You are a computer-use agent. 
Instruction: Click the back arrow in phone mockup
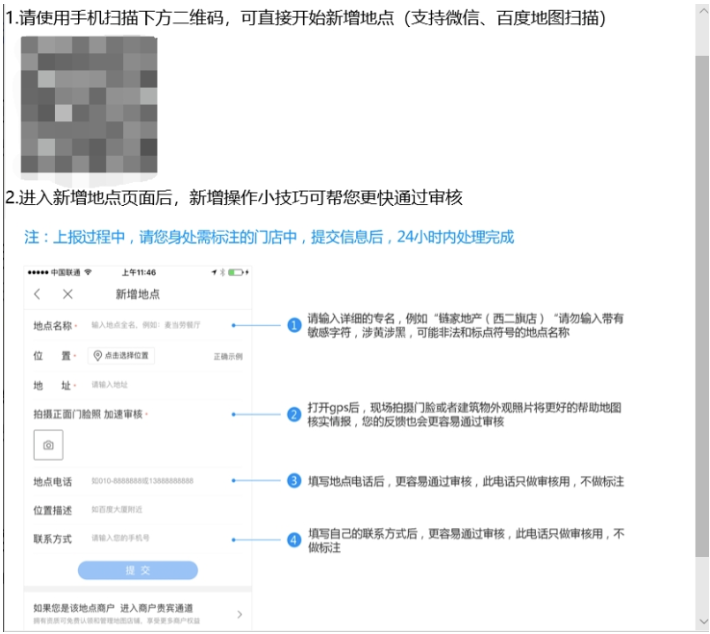click(37, 294)
